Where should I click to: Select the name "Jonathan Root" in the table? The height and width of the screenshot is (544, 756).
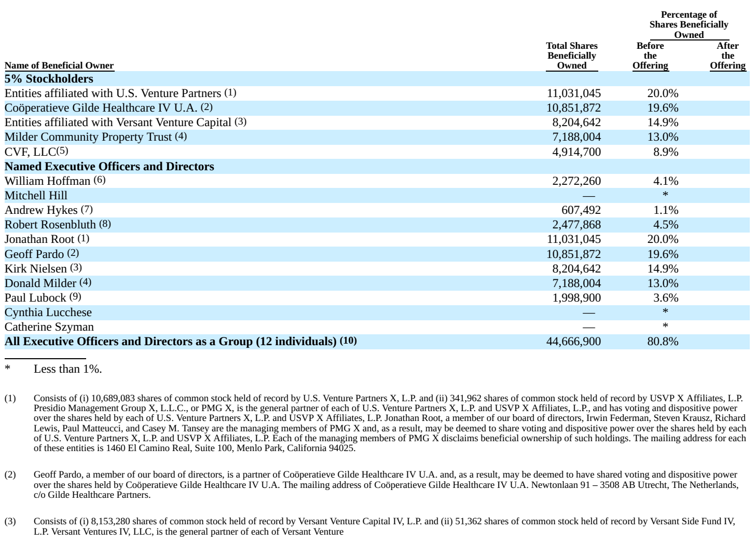pos(39,239)
